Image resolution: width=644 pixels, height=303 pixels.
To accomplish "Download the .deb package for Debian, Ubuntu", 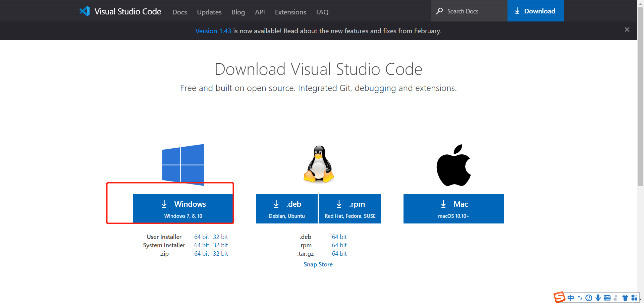I will tap(286, 209).
